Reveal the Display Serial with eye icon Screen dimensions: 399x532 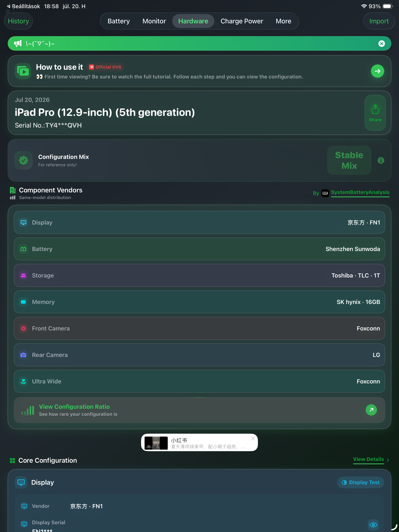pyautogui.click(x=373, y=525)
